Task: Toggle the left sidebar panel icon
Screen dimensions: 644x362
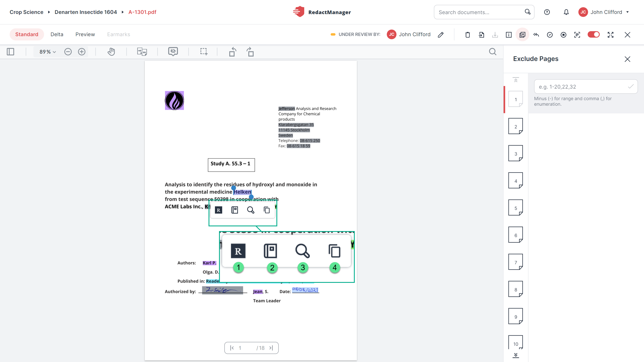Action: pyautogui.click(x=10, y=52)
